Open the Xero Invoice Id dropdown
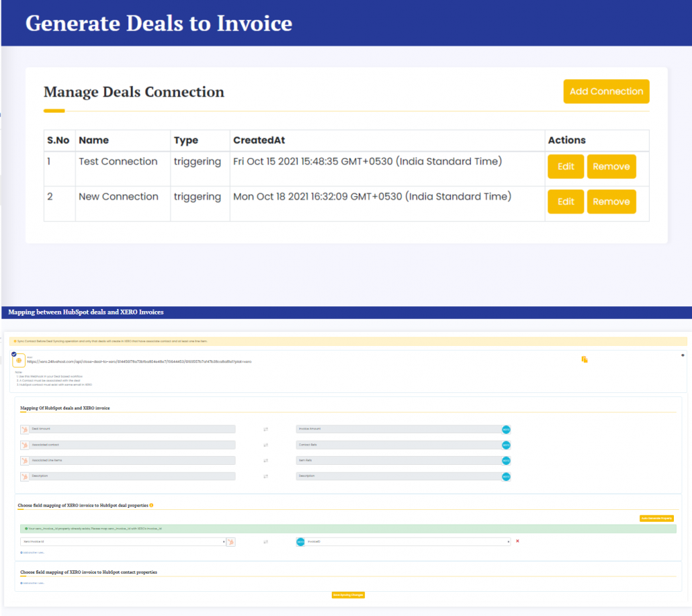Viewport: 692px width, 616px height. pos(121,541)
